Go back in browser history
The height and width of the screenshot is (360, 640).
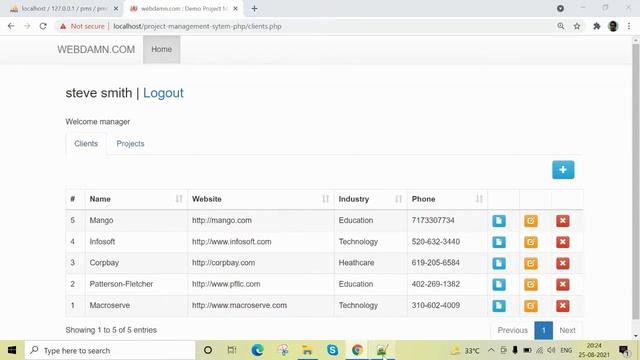[x=11, y=26]
